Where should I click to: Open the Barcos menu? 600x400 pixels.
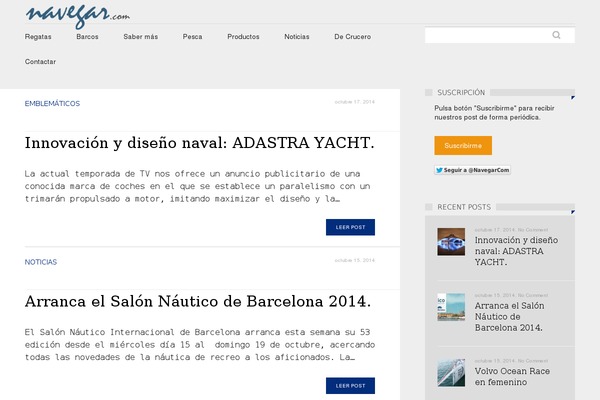[x=87, y=37]
